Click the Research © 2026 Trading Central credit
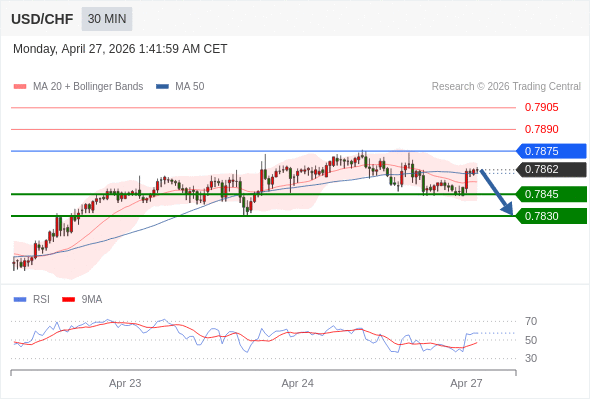This screenshot has width=590, height=400. coord(506,87)
